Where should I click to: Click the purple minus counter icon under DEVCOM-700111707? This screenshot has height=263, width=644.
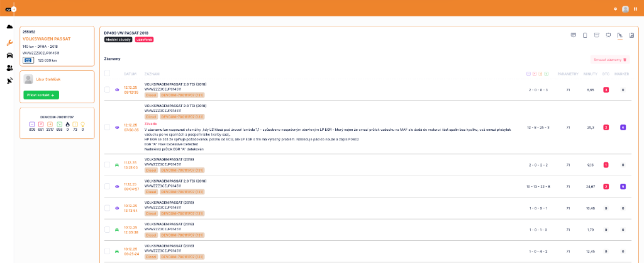click(32, 124)
